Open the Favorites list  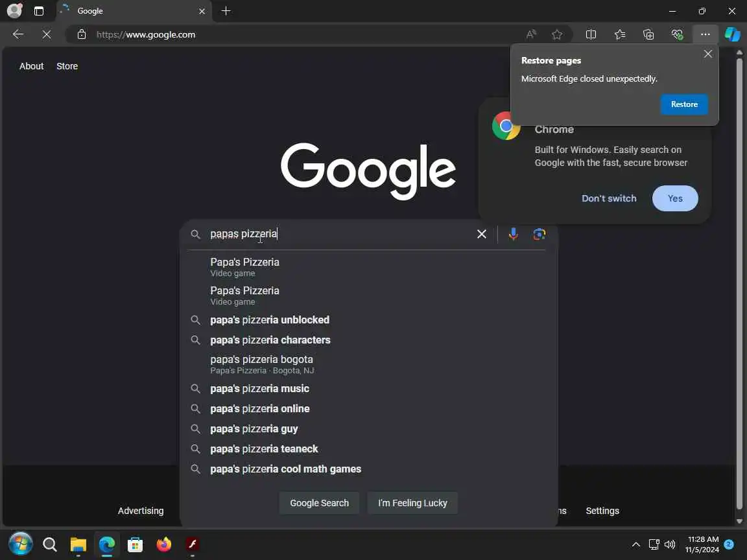pyautogui.click(x=620, y=34)
